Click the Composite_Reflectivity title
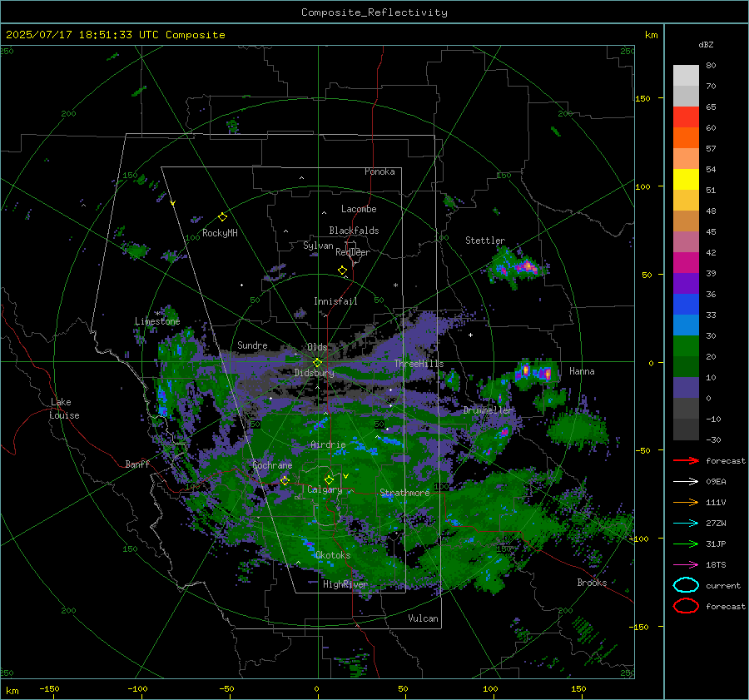The image size is (749, 700). [x=374, y=12]
